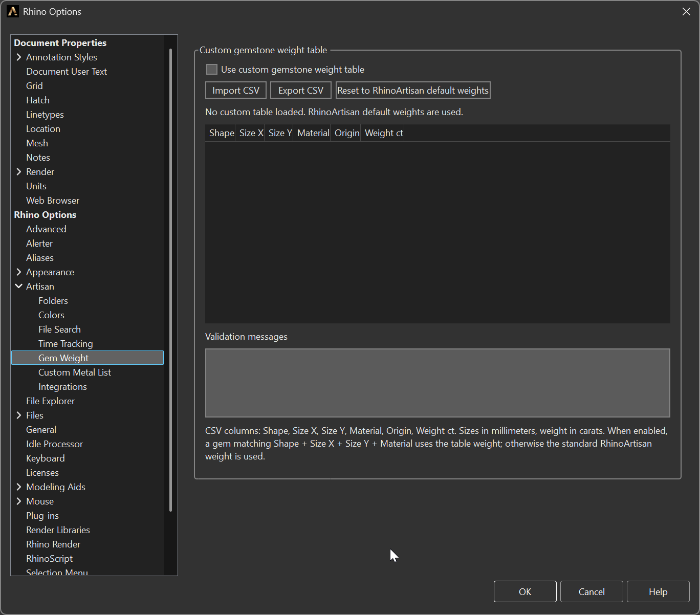Select the Location page
Image resolution: width=700 pixels, height=615 pixels.
tap(43, 128)
